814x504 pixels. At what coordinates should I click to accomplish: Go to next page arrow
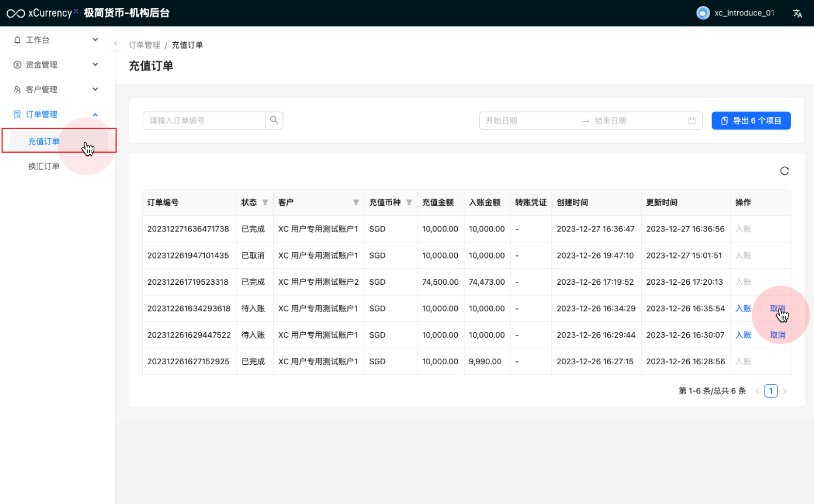[x=784, y=391]
